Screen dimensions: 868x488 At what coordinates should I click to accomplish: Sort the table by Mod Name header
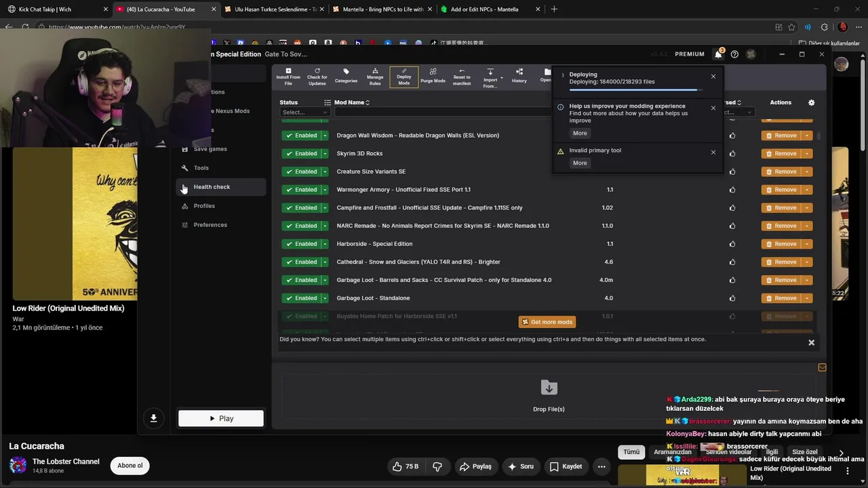coord(352,102)
